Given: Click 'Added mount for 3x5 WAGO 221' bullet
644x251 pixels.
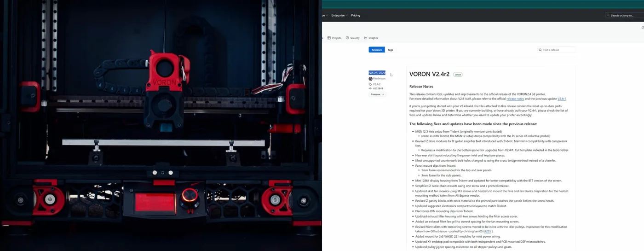Looking at the screenshot, I should coord(458,236).
